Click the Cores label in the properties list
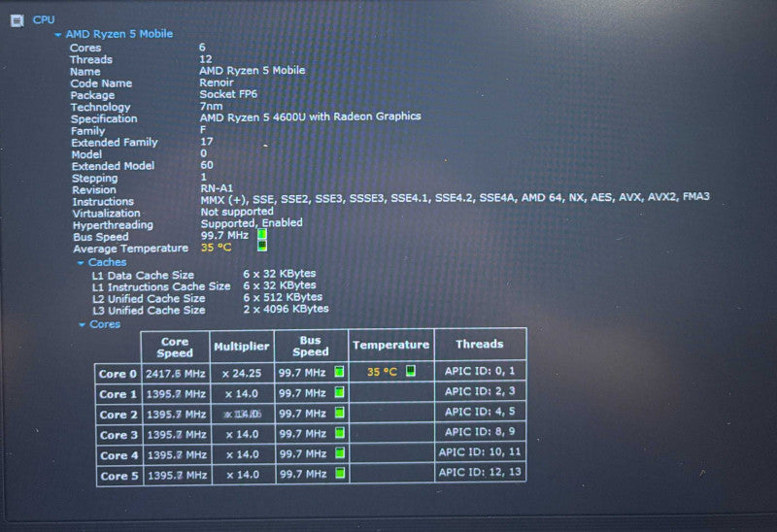The height and width of the screenshot is (532, 777). [85, 48]
